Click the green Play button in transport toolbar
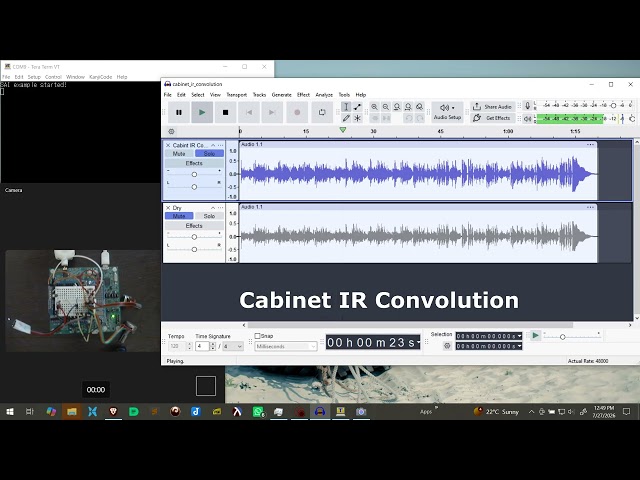This screenshot has height=480, width=640. pos(202,112)
